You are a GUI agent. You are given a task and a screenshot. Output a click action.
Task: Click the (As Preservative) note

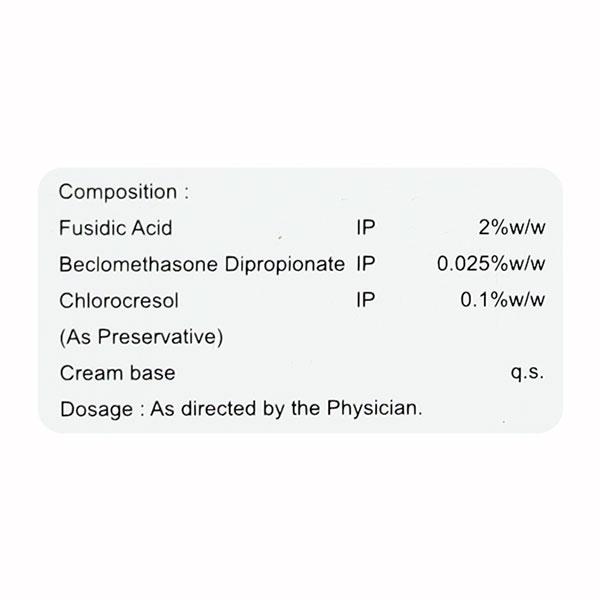[x=141, y=337]
